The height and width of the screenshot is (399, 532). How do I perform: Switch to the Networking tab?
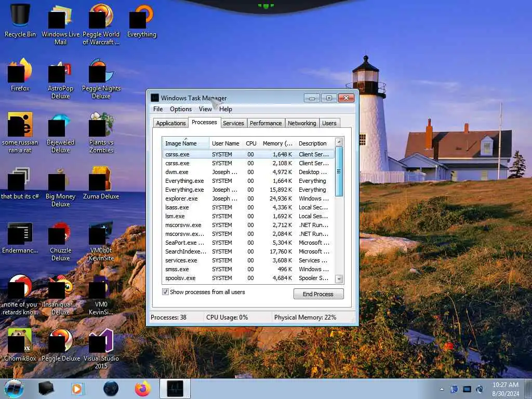[302, 123]
